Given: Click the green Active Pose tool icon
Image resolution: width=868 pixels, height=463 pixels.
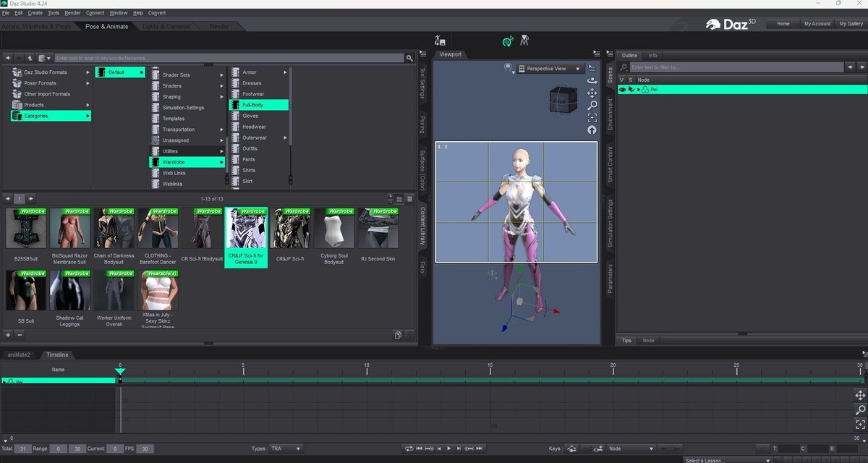Looking at the screenshot, I should click(x=508, y=41).
